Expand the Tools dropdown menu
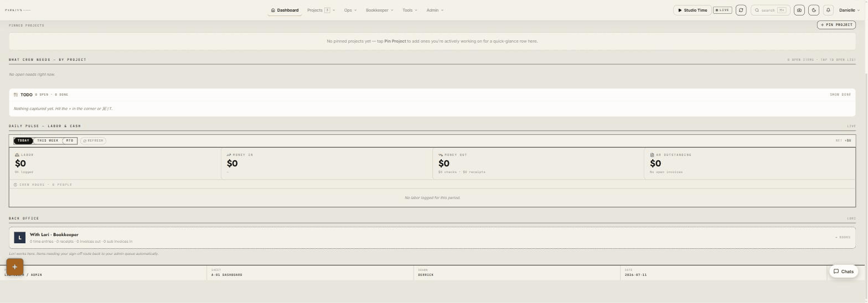 coord(410,10)
